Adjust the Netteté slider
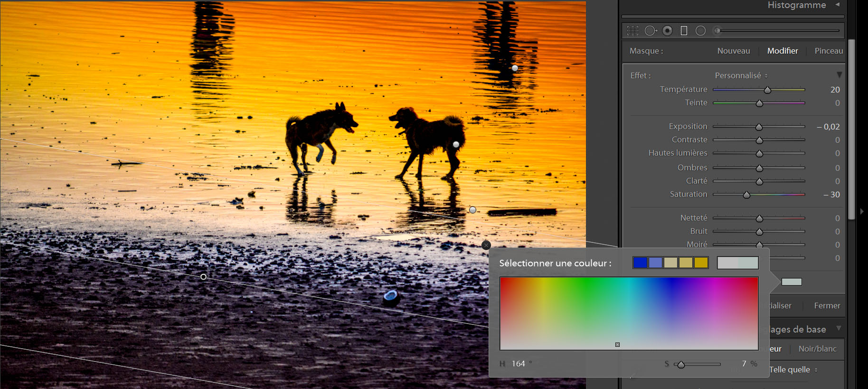 pyautogui.click(x=759, y=218)
